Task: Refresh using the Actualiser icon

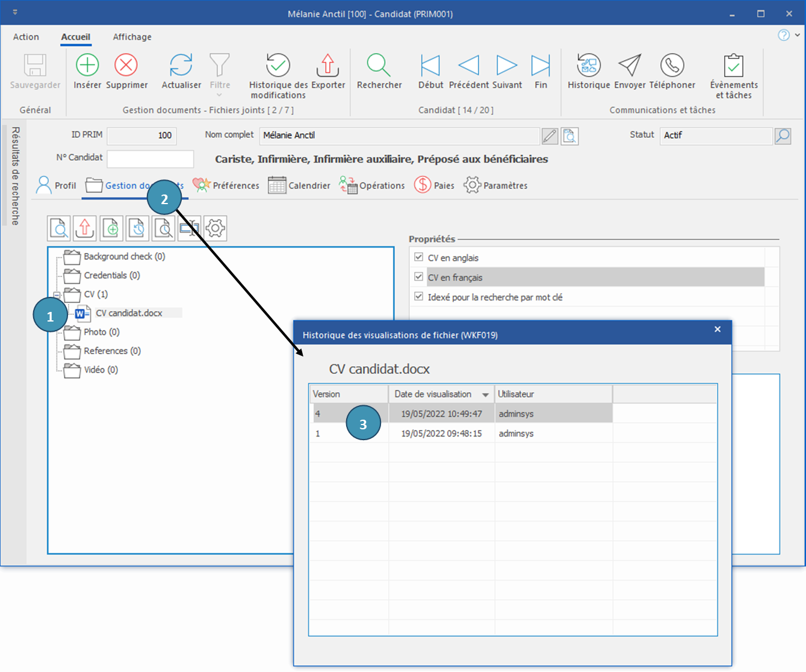Action: click(181, 65)
